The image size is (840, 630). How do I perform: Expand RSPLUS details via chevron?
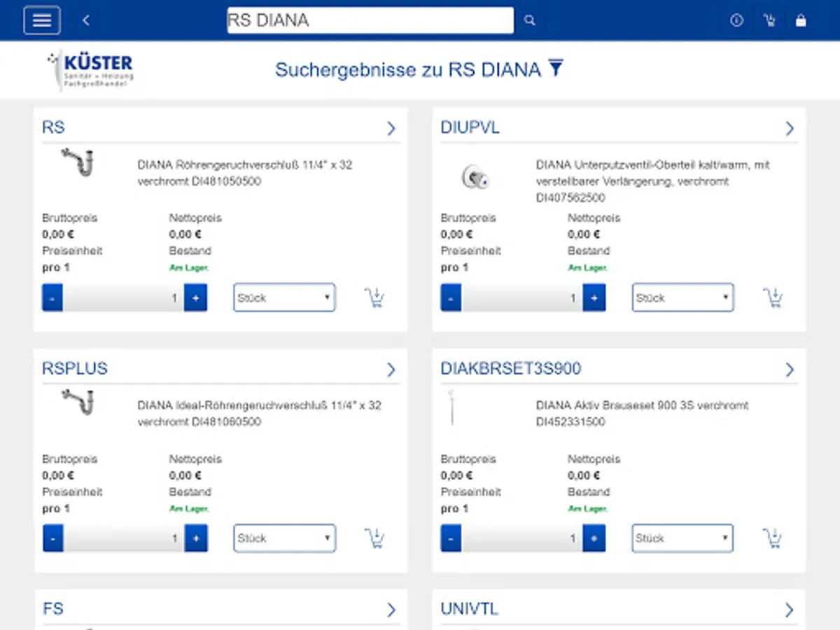[x=391, y=370]
